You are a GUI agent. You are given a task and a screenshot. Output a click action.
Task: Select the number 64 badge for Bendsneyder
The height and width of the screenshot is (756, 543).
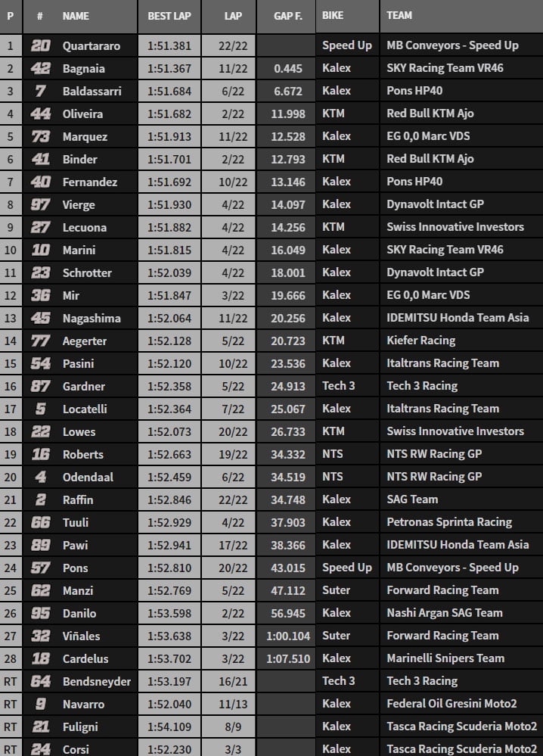(40, 681)
